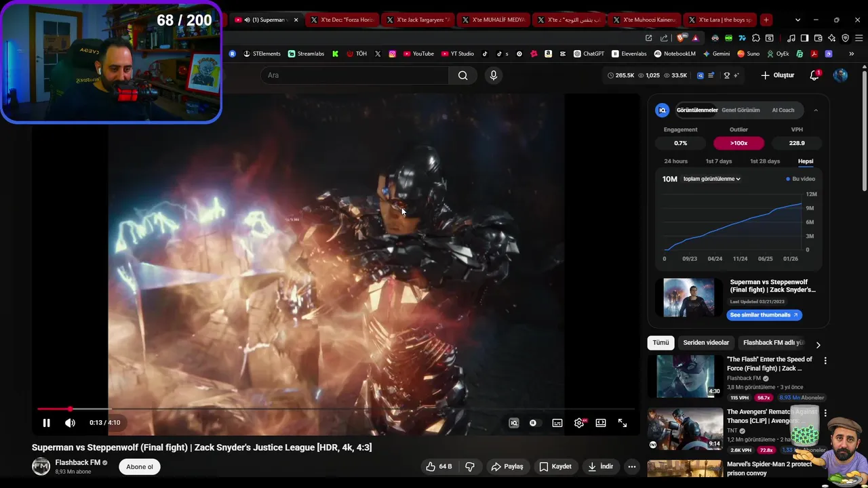Open the Streamlabs bookmark
868x488 pixels.
pyautogui.click(x=306, y=54)
